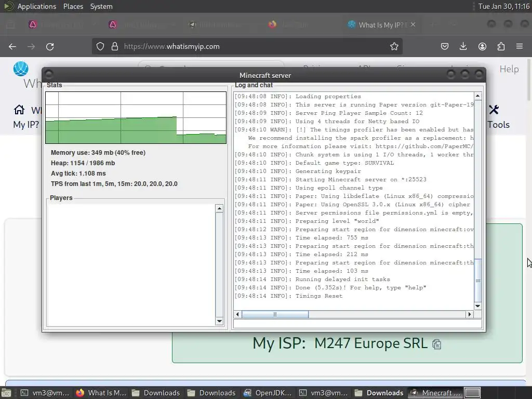Open the Applications menu

(x=37, y=6)
